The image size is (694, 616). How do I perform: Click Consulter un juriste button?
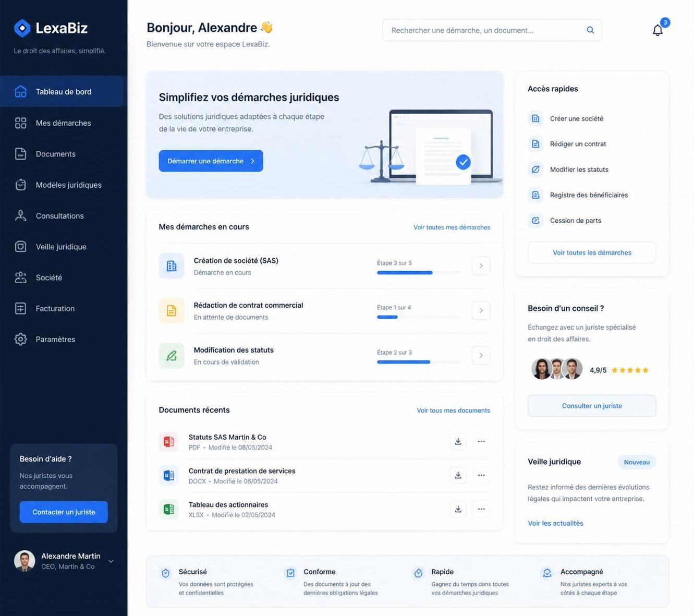click(592, 406)
